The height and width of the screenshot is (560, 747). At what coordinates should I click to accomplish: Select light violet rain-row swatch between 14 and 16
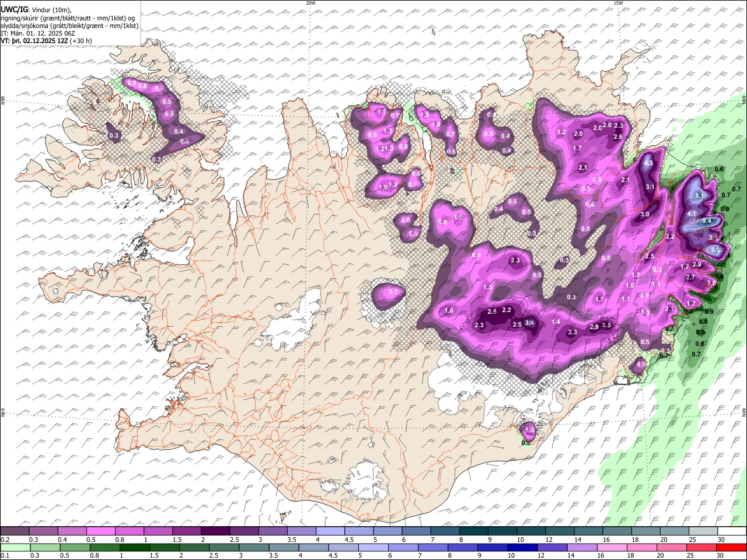[582, 547]
